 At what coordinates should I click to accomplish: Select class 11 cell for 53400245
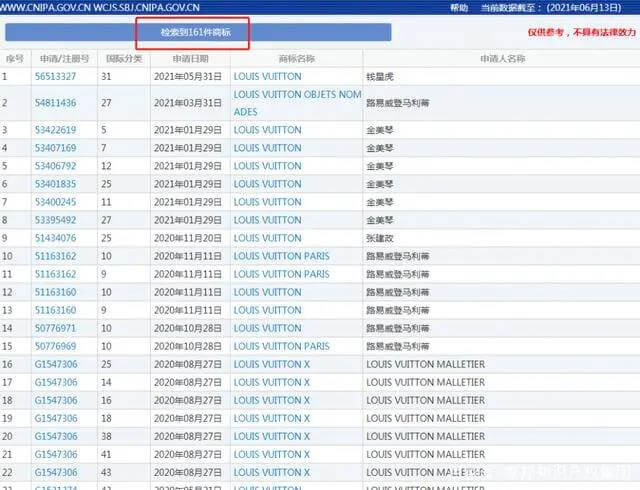click(x=106, y=202)
